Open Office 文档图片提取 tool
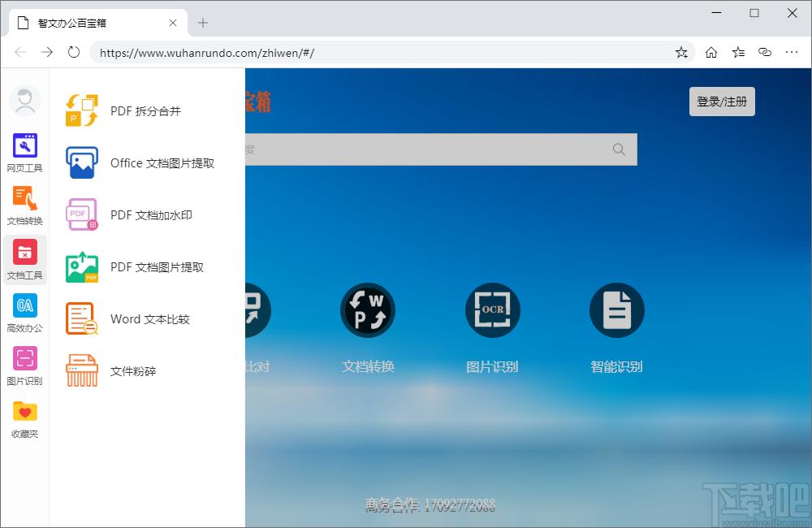The image size is (812, 528). click(162, 163)
